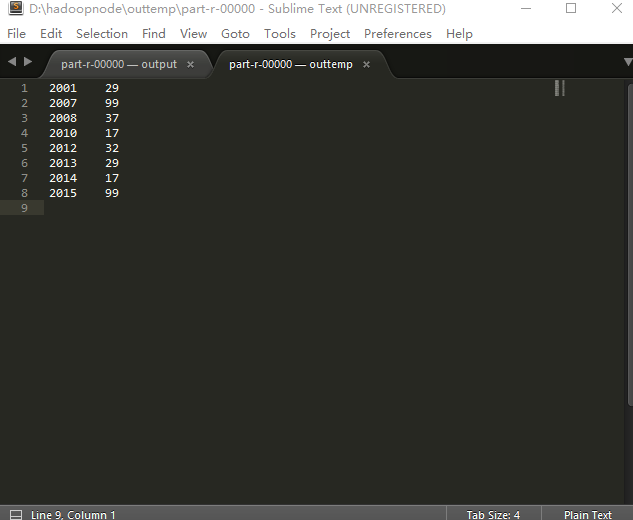The height and width of the screenshot is (520, 633).
Task: Place cursor on the year 2007
Action: coord(63,103)
